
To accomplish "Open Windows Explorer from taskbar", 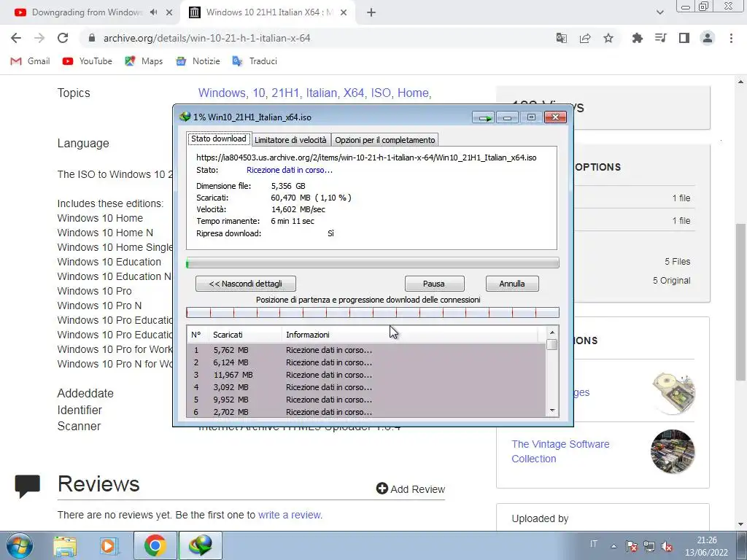I will click(65, 546).
